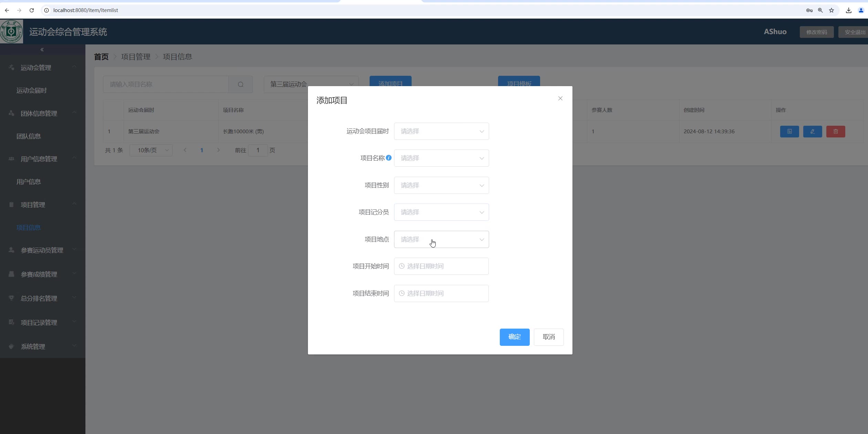This screenshot has height=434, width=868.
Task: Open the 项目记分员 select dropdown
Action: pyautogui.click(x=441, y=212)
